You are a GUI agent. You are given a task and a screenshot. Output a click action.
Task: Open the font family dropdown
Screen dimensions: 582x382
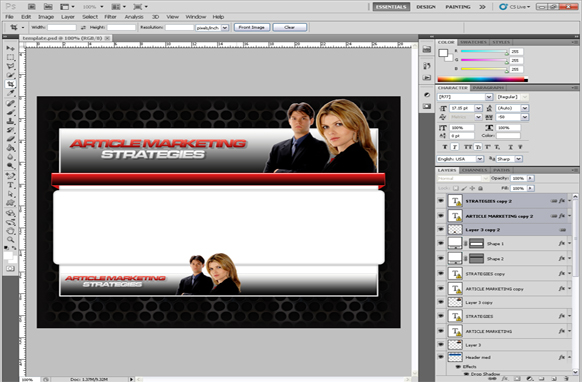click(489, 97)
